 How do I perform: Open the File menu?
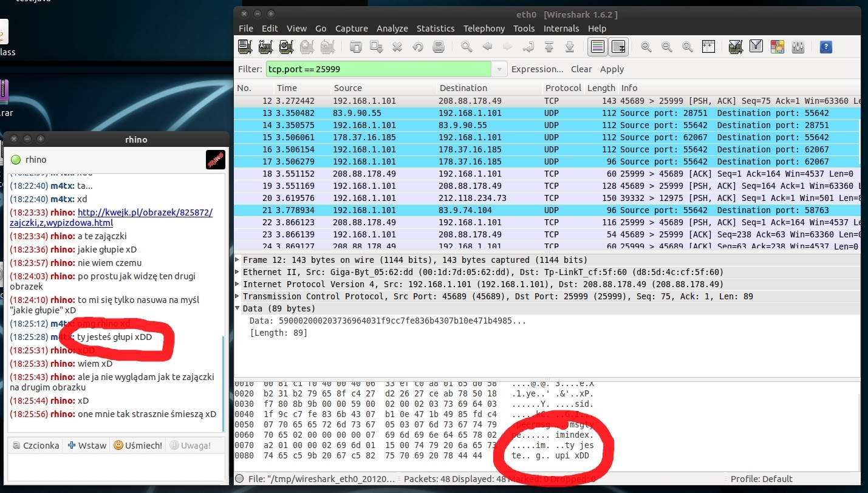246,29
